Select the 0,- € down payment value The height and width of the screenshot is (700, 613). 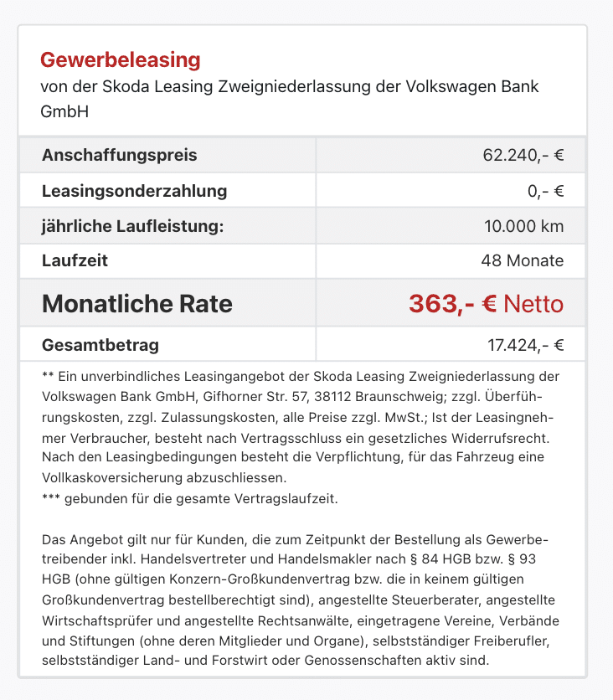(545, 191)
